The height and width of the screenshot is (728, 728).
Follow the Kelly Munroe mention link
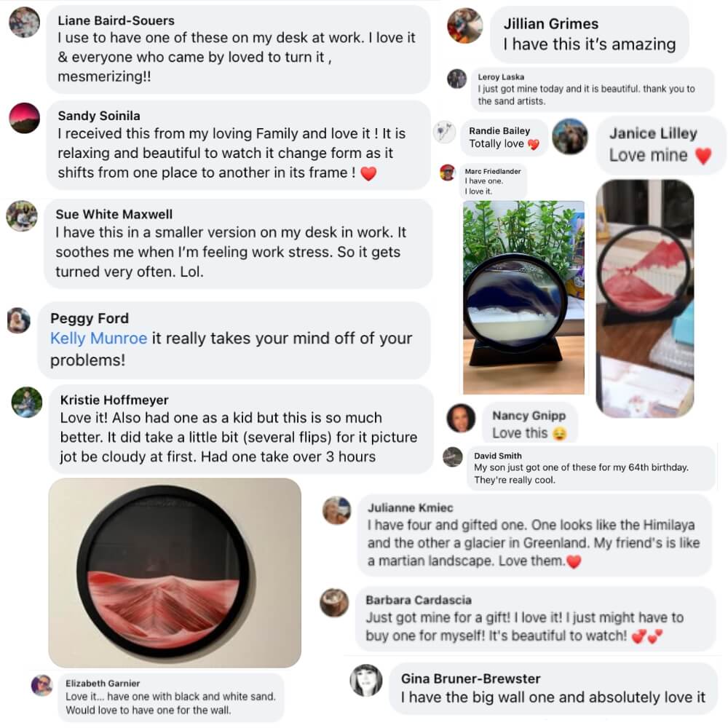coord(98,338)
